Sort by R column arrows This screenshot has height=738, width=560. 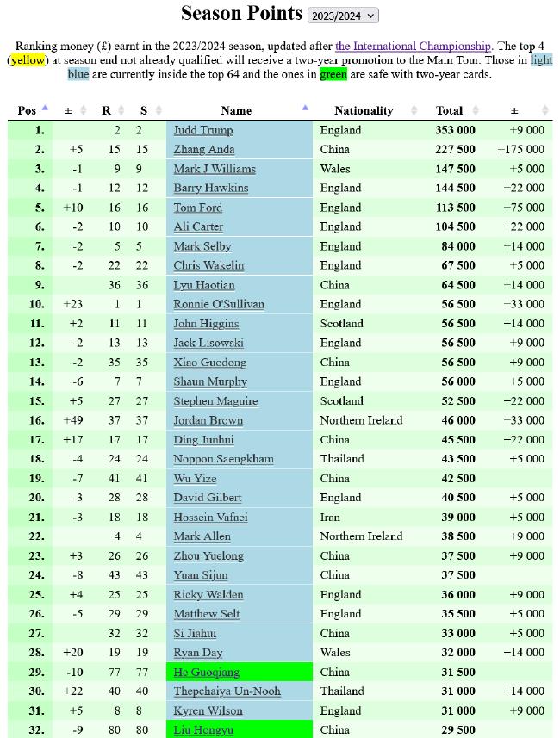point(121,110)
